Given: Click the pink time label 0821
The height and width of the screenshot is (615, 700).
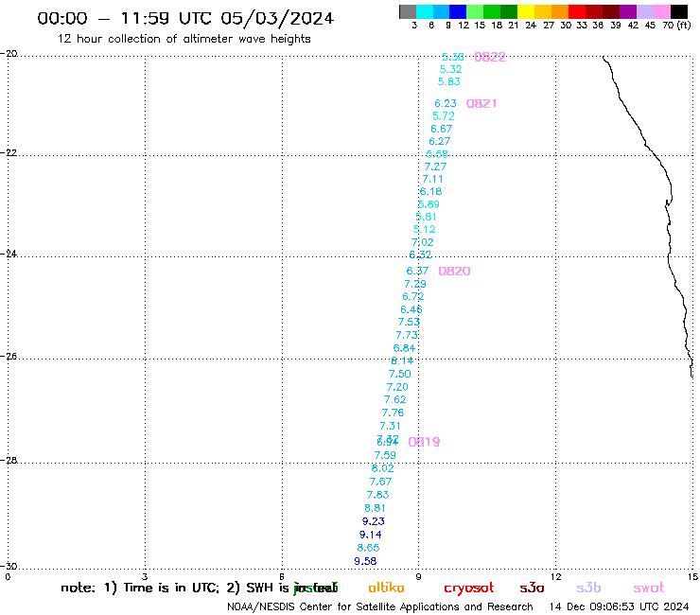Looking at the screenshot, I should pos(481,104).
